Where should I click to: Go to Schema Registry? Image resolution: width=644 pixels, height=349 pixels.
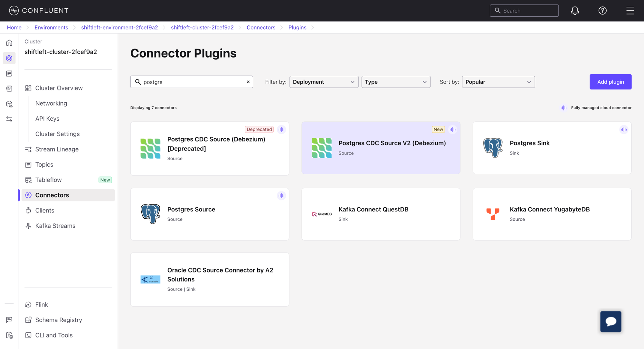pyautogui.click(x=59, y=320)
